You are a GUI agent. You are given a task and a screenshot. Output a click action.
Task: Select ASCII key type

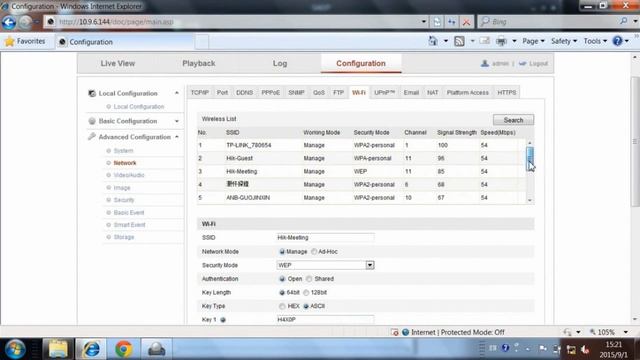tap(306, 306)
